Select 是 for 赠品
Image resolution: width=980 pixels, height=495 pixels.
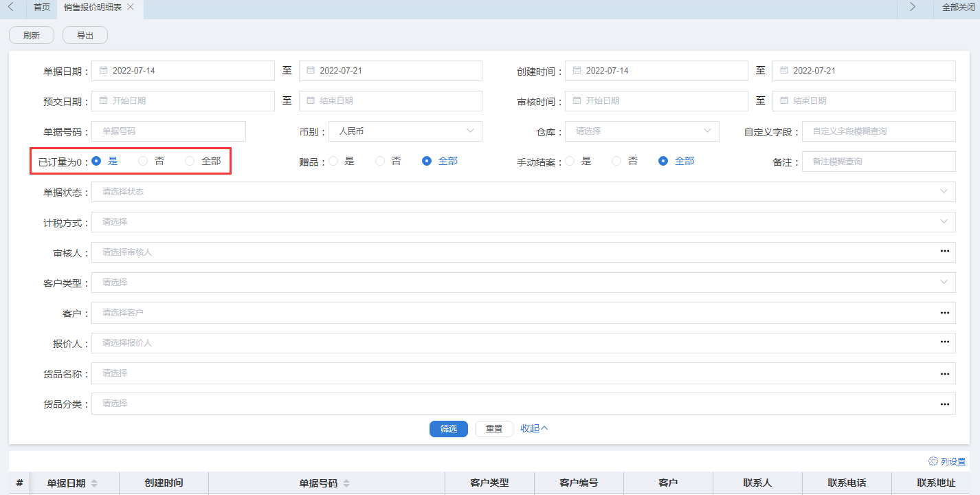333,161
